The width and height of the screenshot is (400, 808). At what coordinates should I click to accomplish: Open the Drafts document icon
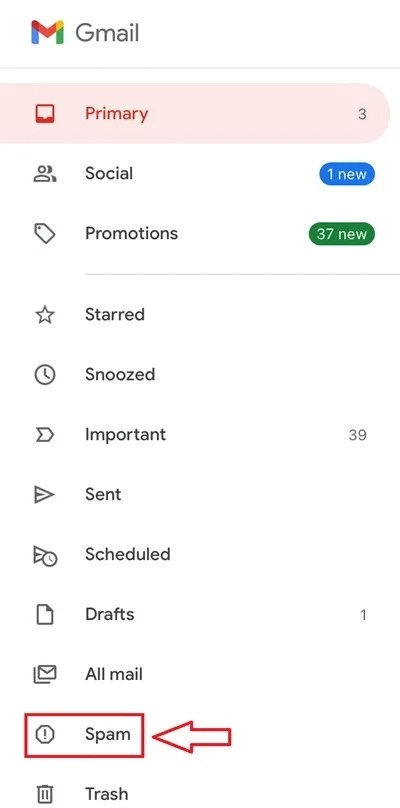point(45,614)
